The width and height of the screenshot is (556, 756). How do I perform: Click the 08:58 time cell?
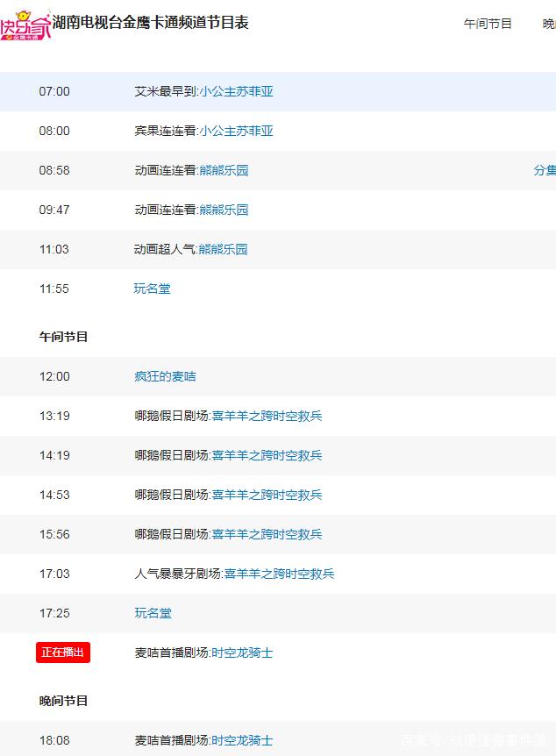tap(54, 171)
